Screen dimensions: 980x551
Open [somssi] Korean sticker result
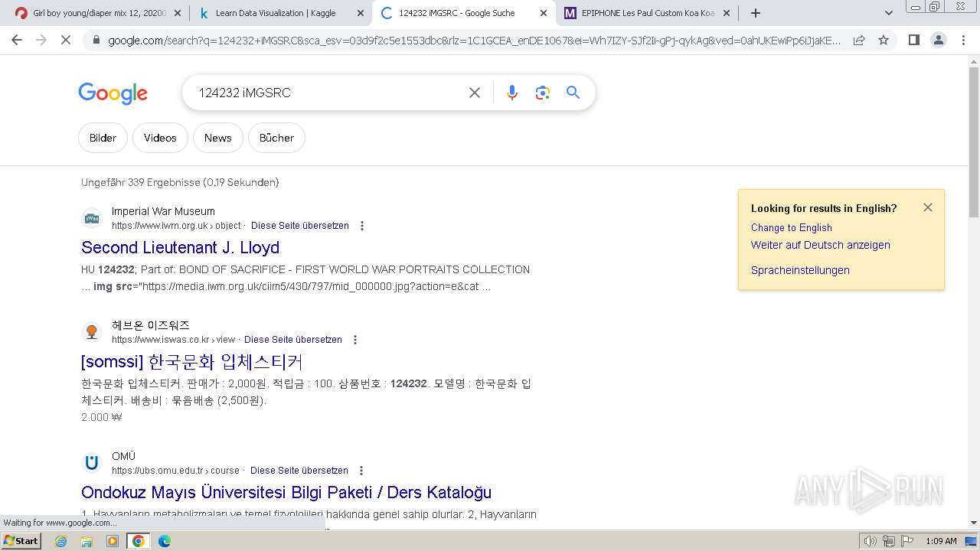[x=192, y=361]
